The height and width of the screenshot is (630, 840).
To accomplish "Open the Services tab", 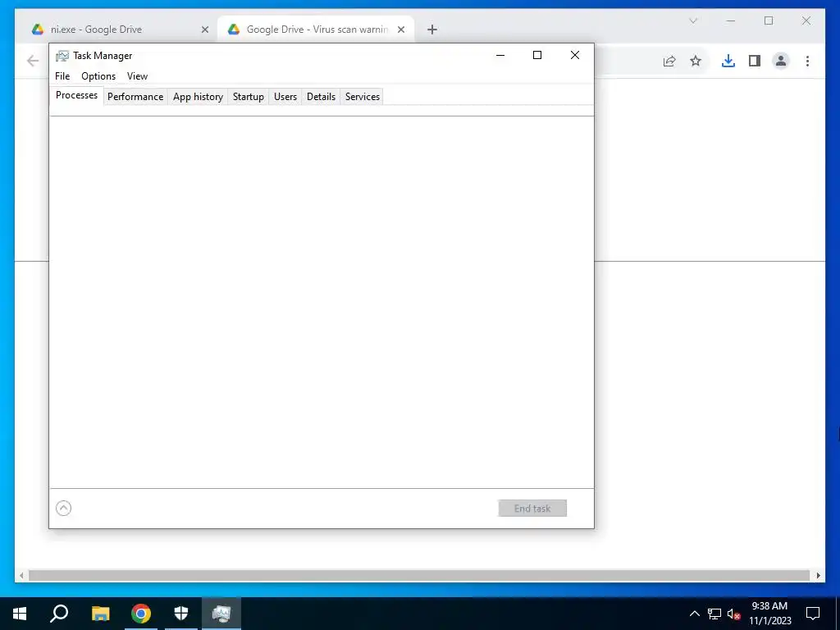I will coord(362,97).
